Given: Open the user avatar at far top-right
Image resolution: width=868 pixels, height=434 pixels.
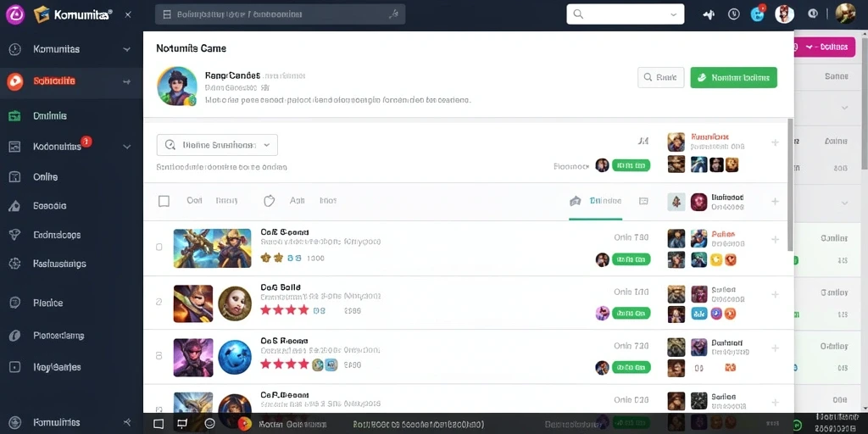Looking at the screenshot, I should [x=845, y=14].
